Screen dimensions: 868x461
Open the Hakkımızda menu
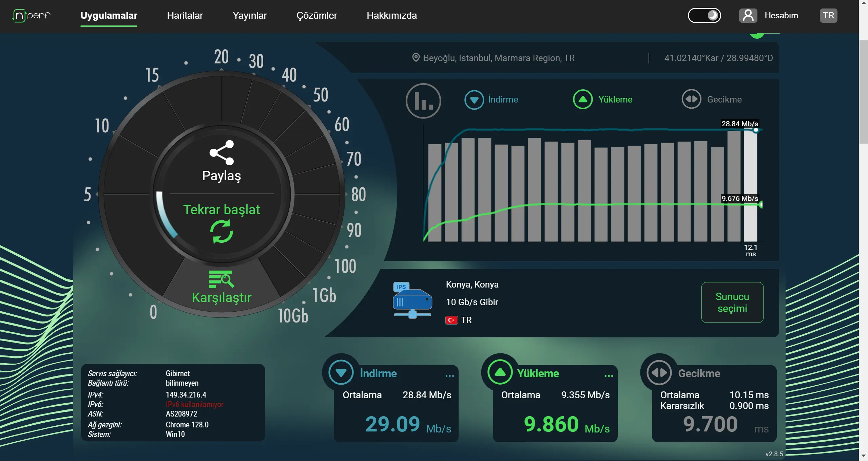point(391,16)
